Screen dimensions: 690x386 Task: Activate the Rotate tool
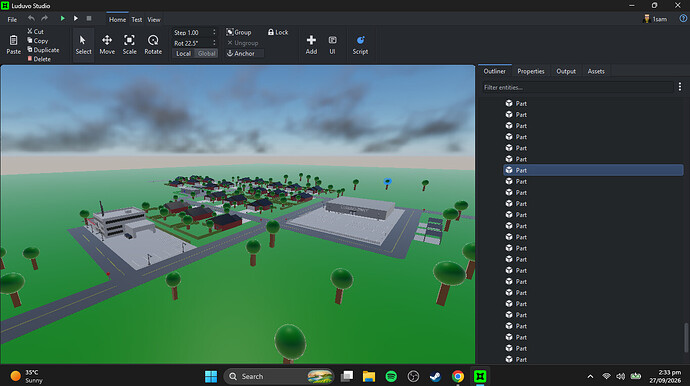click(x=153, y=44)
